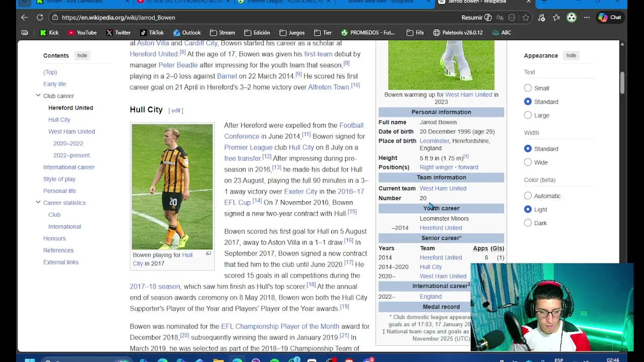Open extension icon left of favorites list
The height and width of the screenshot is (362, 644).
(x=541, y=17)
